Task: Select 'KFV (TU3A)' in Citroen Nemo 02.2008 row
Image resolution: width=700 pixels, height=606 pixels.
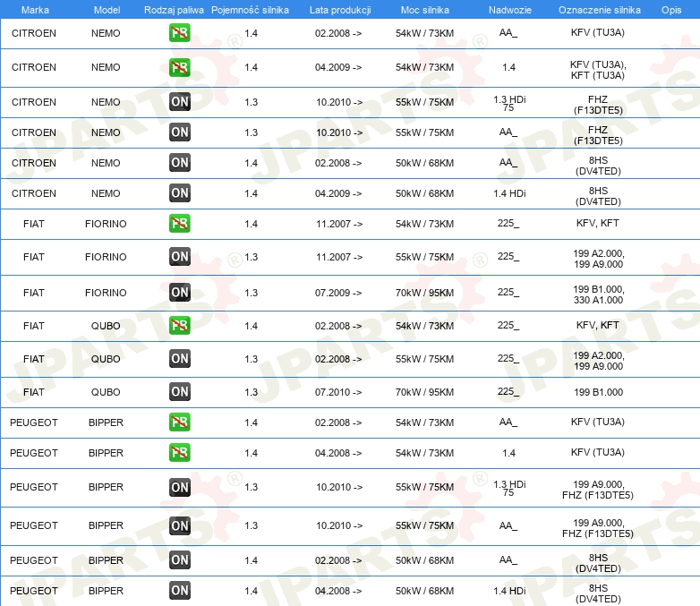Action: [598, 32]
